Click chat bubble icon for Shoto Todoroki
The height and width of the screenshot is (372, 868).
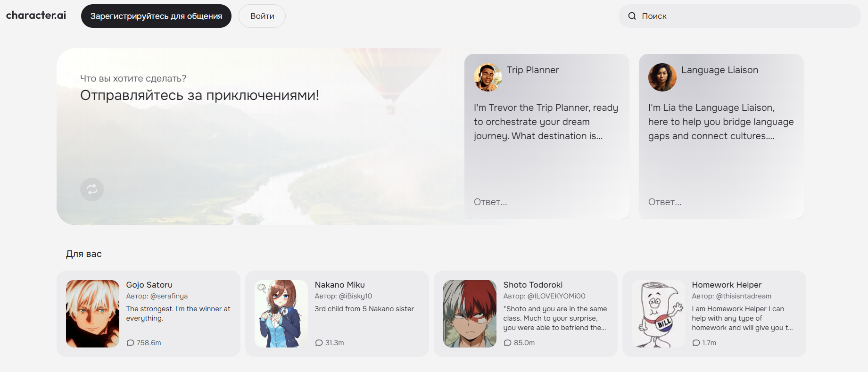(508, 343)
